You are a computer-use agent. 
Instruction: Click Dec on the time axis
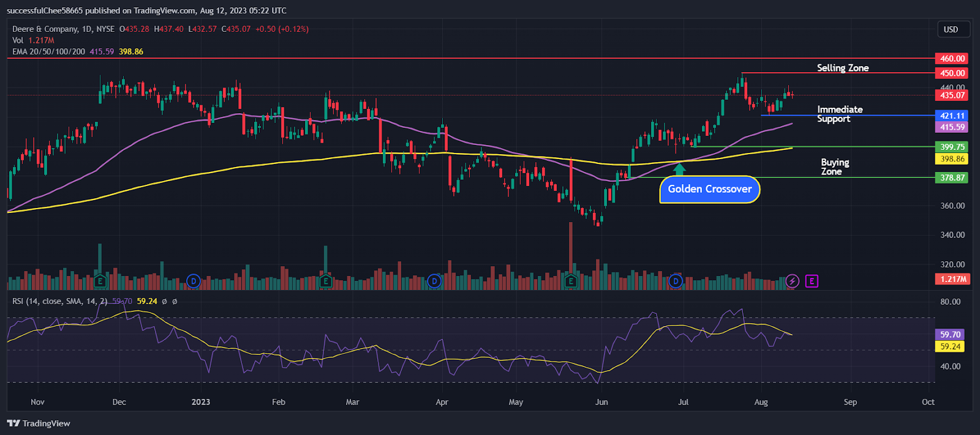(x=119, y=402)
